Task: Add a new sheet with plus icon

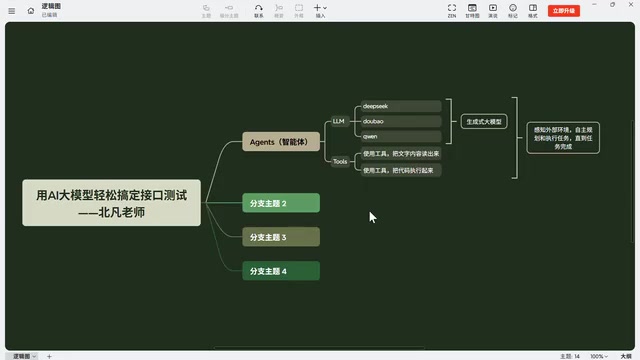Action: click(49, 356)
